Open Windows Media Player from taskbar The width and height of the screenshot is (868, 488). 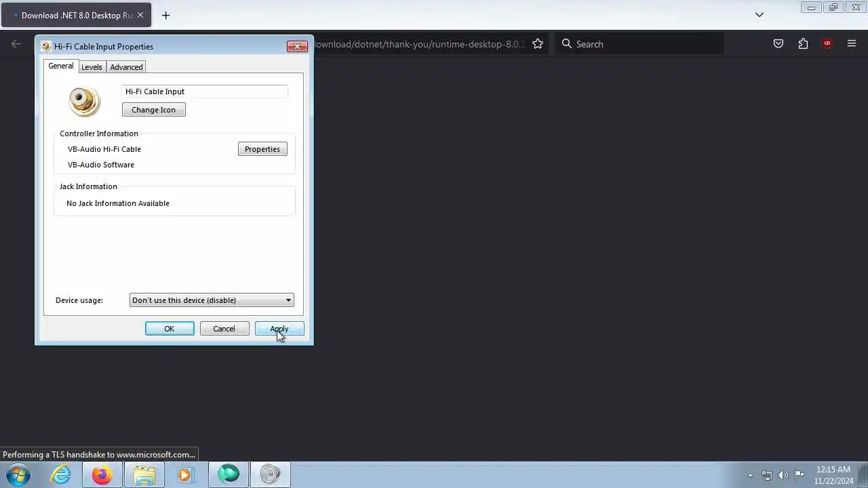click(x=185, y=474)
